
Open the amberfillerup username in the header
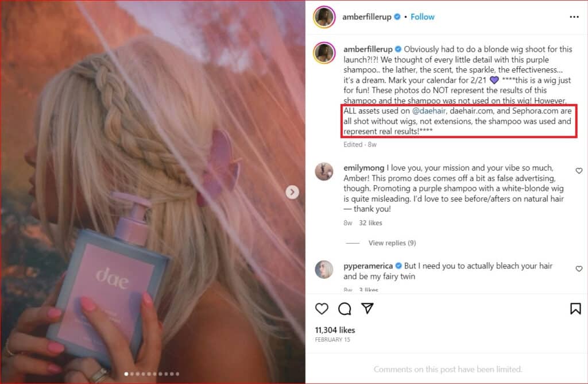367,17
